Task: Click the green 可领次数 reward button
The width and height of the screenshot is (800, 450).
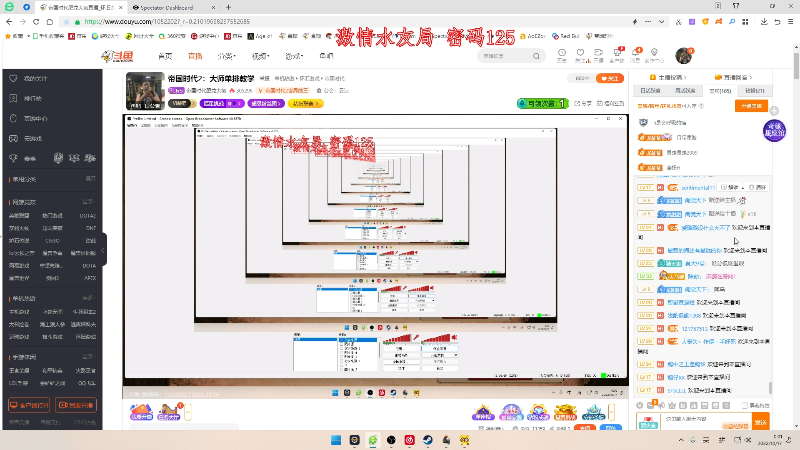Action: (542, 103)
